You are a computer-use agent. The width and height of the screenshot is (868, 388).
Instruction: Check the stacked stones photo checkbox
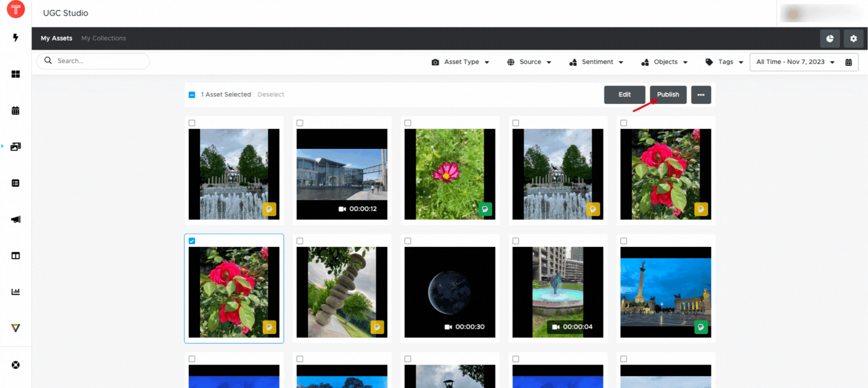click(x=300, y=241)
